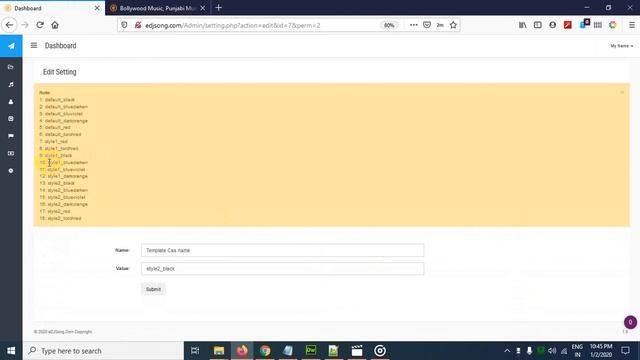640x360 pixels.
Task: Show hidden system tray icons
Action: click(507, 351)
